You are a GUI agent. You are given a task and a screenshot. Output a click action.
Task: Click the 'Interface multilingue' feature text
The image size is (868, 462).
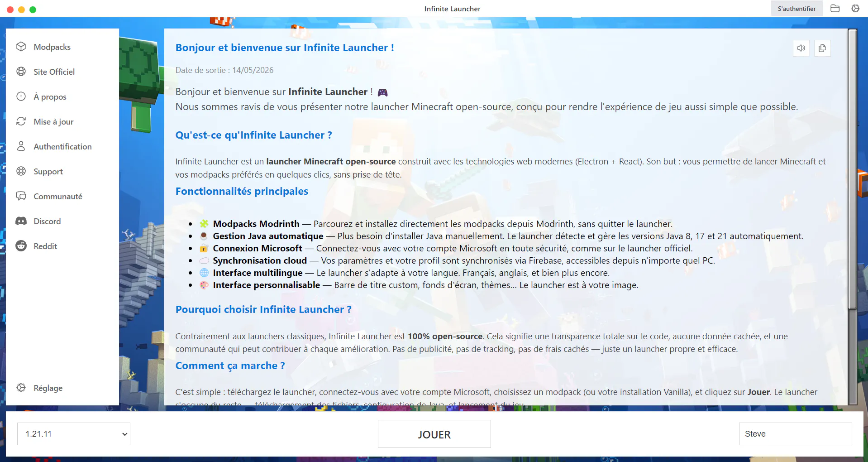tap(258, 273)
